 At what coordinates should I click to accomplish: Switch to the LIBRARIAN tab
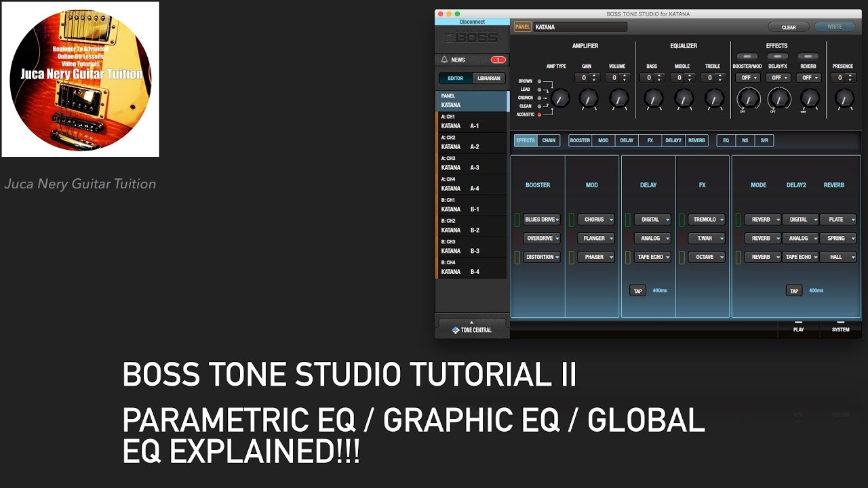pyautogui.click(x=488, y=79)
